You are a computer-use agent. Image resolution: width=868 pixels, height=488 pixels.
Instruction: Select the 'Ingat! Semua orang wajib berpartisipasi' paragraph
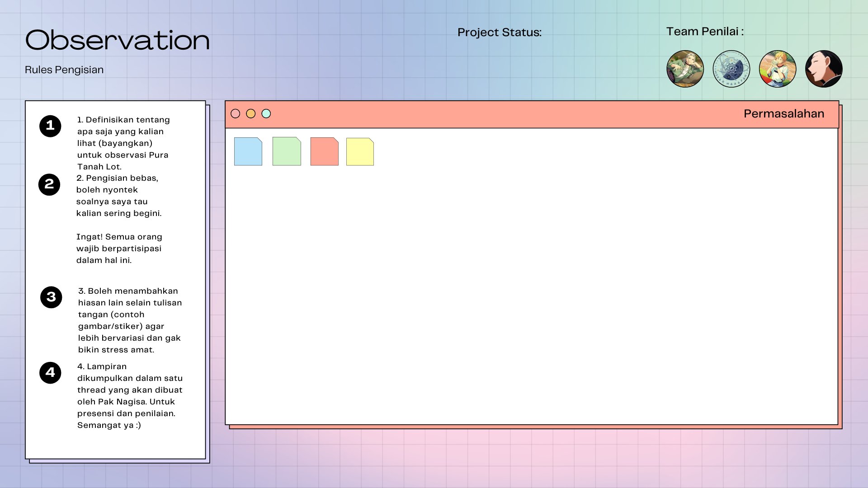[x=119, y=249]
